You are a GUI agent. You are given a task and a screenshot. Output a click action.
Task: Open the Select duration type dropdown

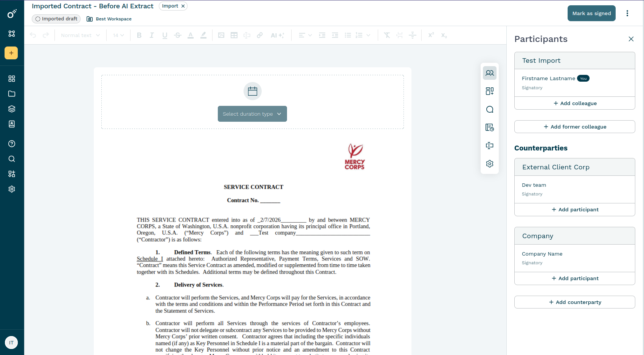coord(252,114)
